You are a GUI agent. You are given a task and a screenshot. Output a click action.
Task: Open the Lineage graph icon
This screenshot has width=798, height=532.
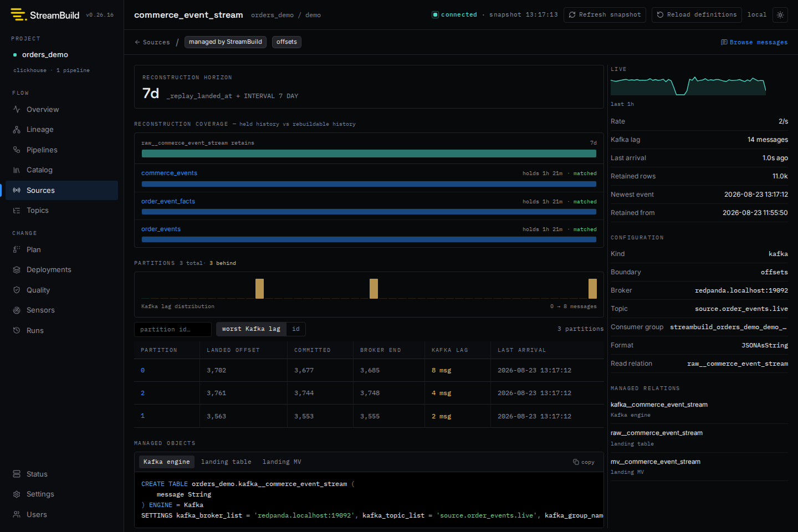point(17,130)
